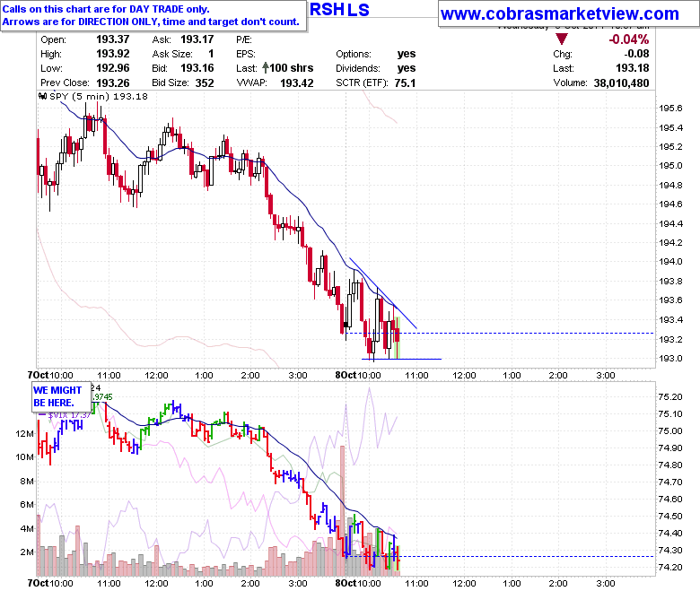Screen dimensions: 700x591
Task: Select the Bid value 193.16
Action: (x=197, y=68)
